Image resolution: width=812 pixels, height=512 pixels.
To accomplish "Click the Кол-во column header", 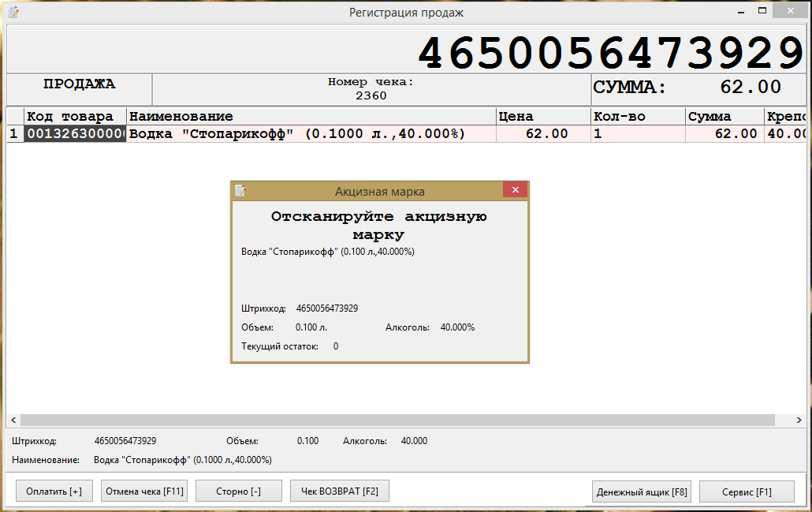I will (x=638, y=117).
